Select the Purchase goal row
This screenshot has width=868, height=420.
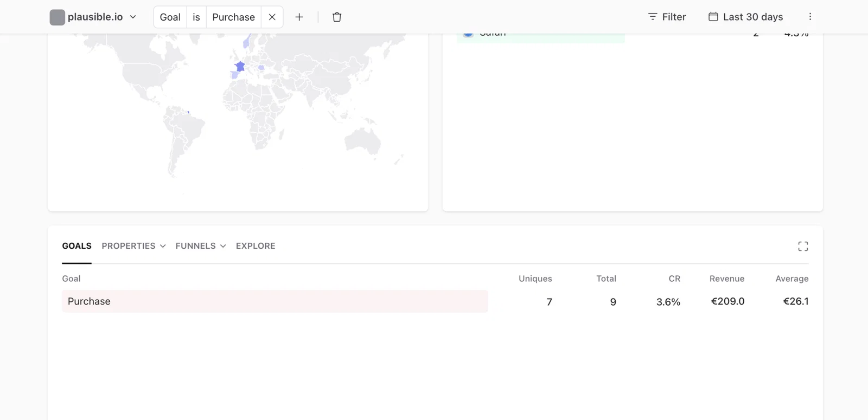pyautogui.click(x=275, y=301)
